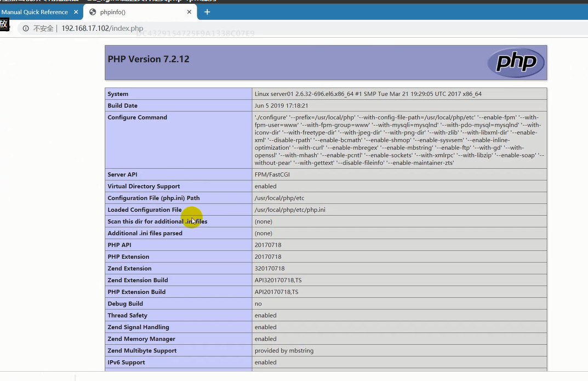
Task: Select the Debug Build 'no' value
Action: (258, 304)
